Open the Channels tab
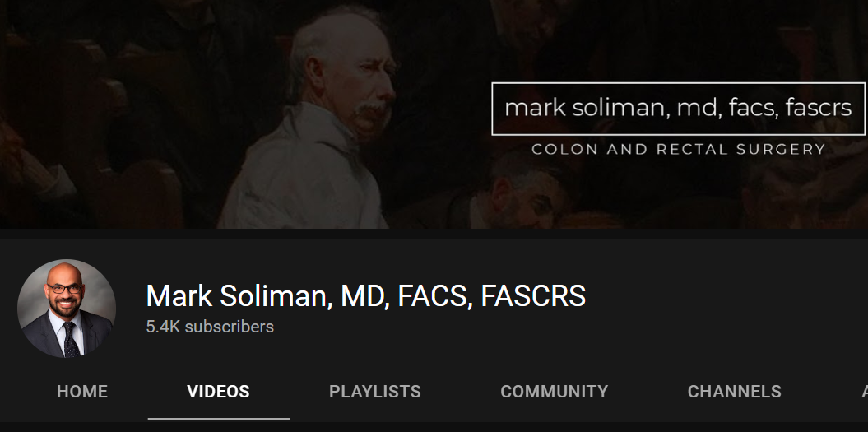 click(734, 392)
